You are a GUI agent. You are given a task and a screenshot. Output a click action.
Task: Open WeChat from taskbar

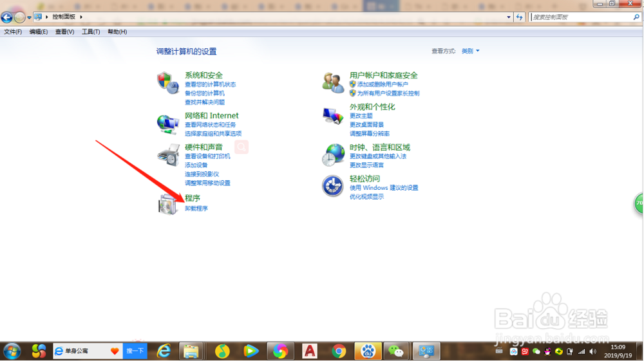click(396, 351)
